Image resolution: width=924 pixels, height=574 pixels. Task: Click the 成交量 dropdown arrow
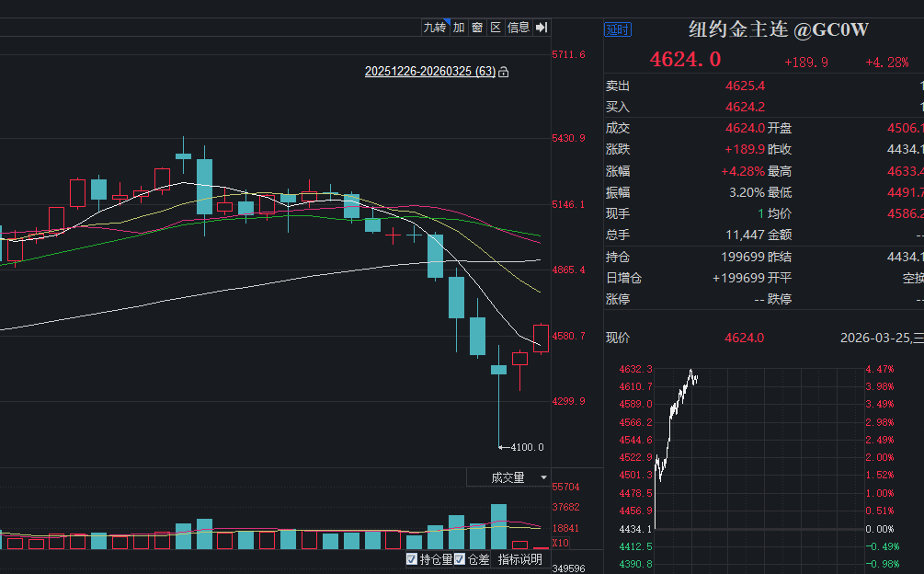(x=543, y=477)
